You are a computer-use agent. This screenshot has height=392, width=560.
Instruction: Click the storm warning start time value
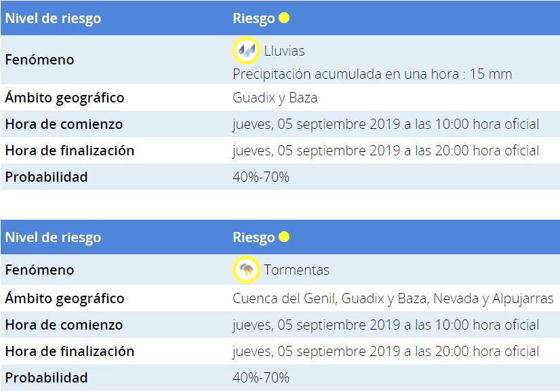(385, 325)
